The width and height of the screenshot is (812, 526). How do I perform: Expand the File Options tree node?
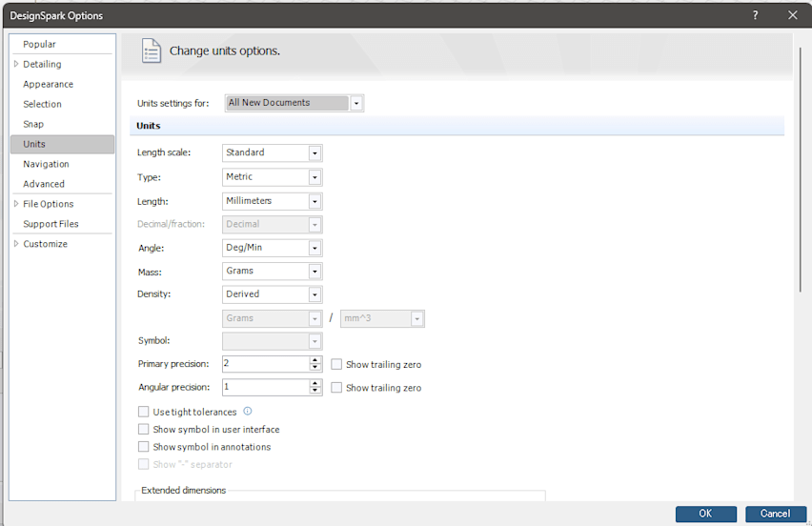[16, 204]
